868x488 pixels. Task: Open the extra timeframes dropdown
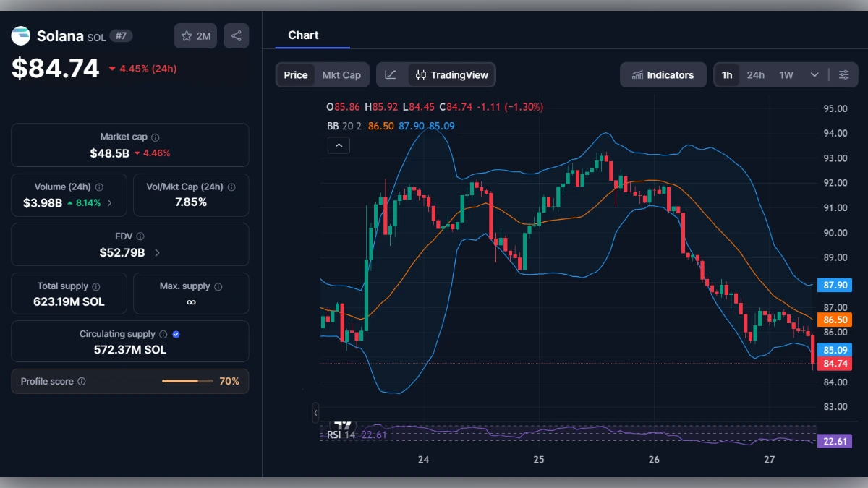[x=813, y=74]
